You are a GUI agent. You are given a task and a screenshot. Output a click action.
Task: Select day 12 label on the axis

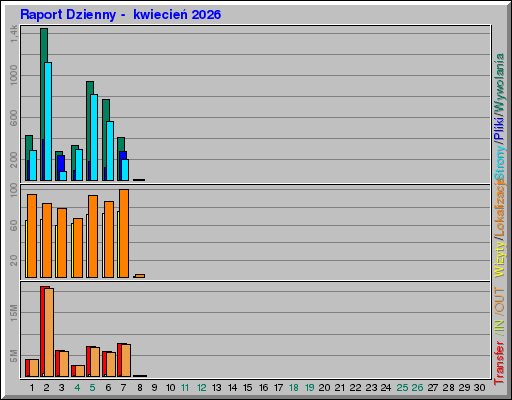coord(202,388)
